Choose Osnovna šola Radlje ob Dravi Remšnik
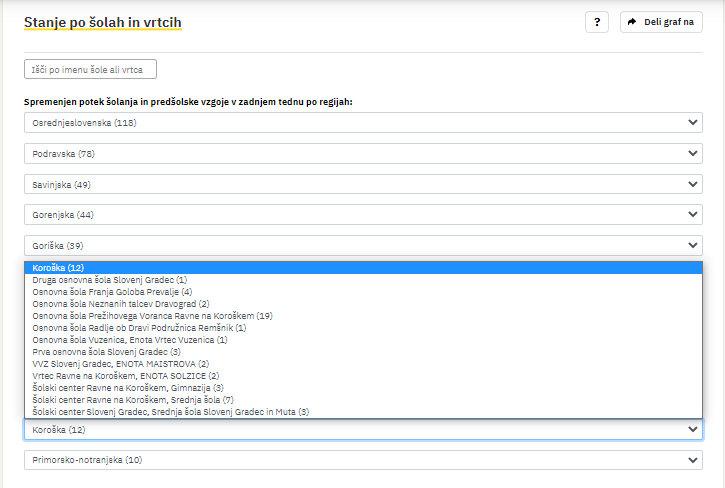Screen dimensions: 725x488 (139, 327)
